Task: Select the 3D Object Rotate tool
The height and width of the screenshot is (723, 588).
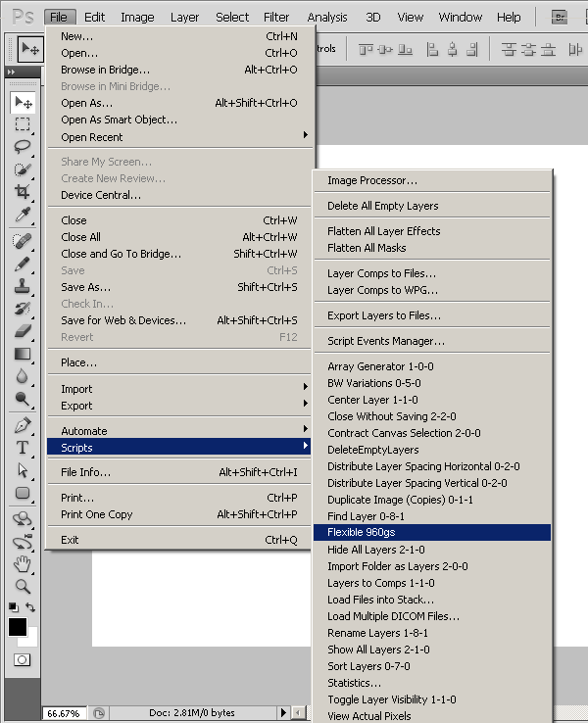Action: tap(23, 519)
